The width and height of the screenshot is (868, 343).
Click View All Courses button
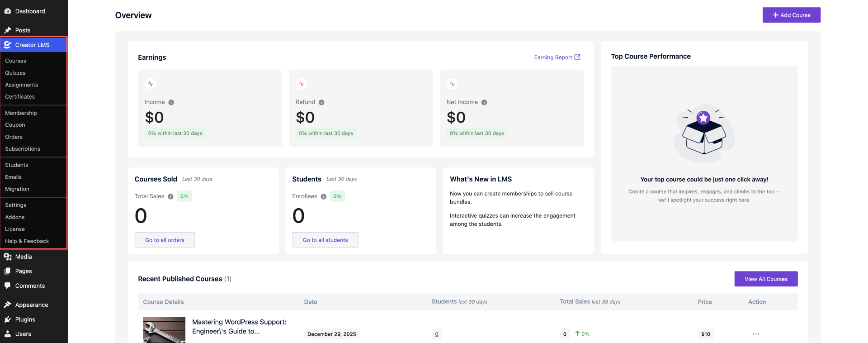coord(766,279)
